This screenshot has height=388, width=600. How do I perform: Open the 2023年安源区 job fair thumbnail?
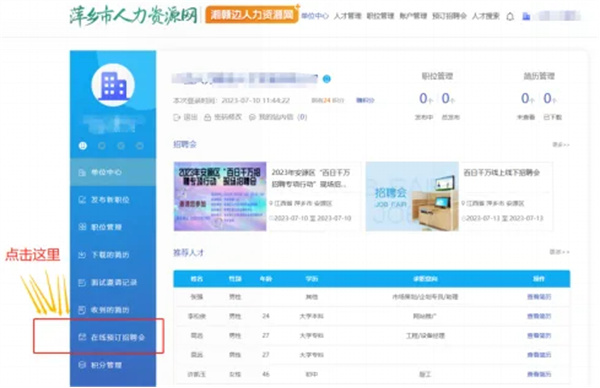[x=220, y=196]
